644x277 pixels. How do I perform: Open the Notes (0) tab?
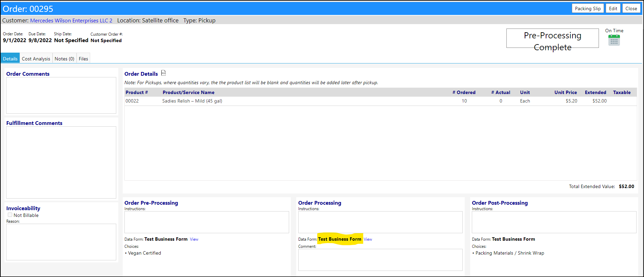coord(64,58)
